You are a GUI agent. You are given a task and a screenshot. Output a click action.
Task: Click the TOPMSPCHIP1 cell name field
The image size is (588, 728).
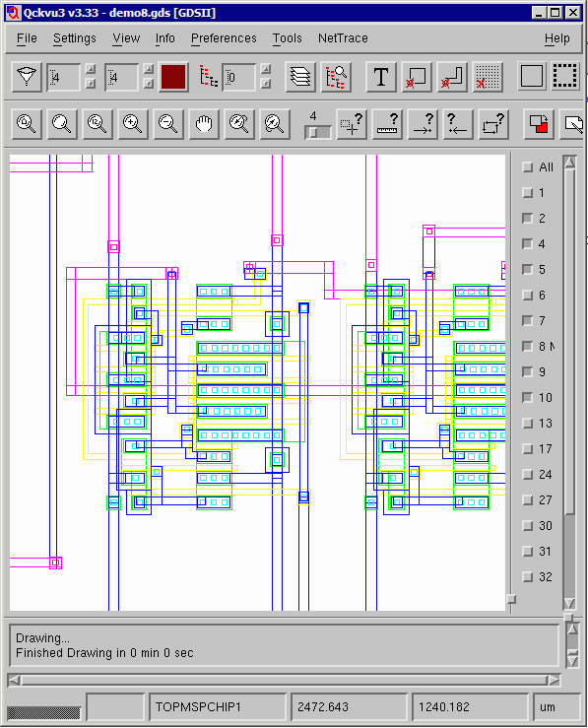tap(218, 706)
